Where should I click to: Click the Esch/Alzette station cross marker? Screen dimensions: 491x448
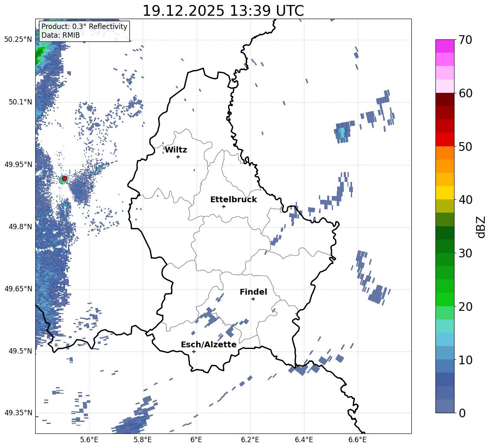(194, 351)
